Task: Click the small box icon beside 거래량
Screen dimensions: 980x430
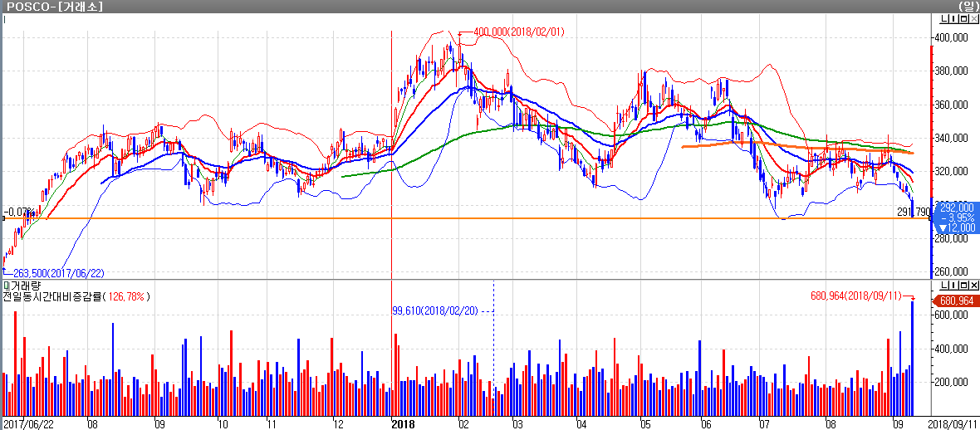Action: pos(5,286)
